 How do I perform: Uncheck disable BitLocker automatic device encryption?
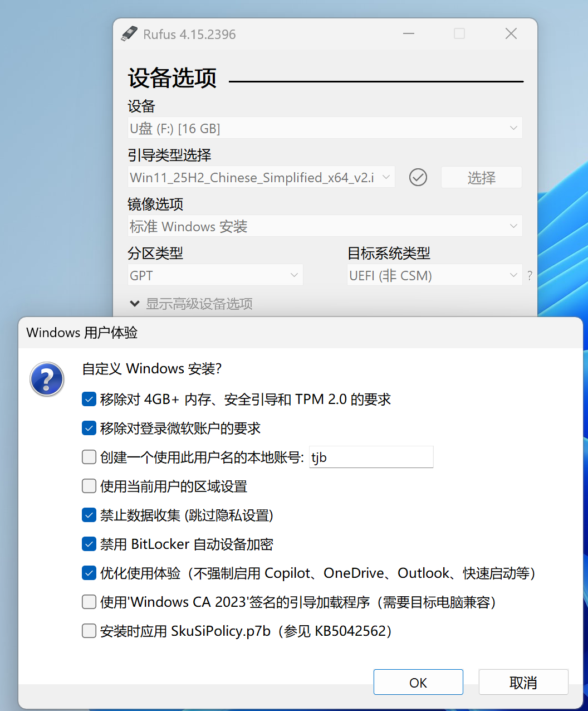click(x=89, y=544)
